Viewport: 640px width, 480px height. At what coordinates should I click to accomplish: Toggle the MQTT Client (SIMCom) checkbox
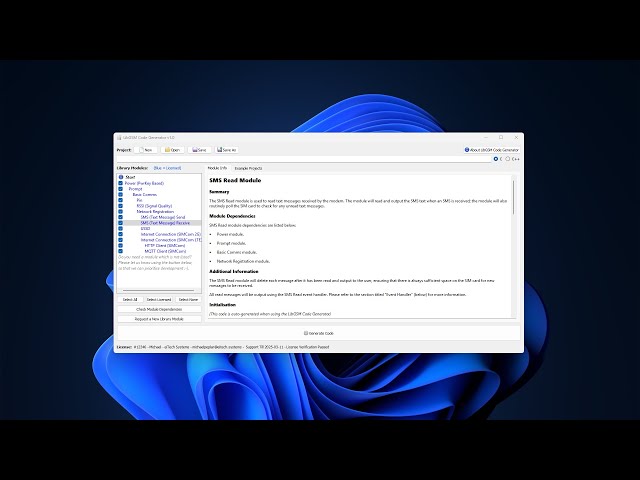point(120,251)
